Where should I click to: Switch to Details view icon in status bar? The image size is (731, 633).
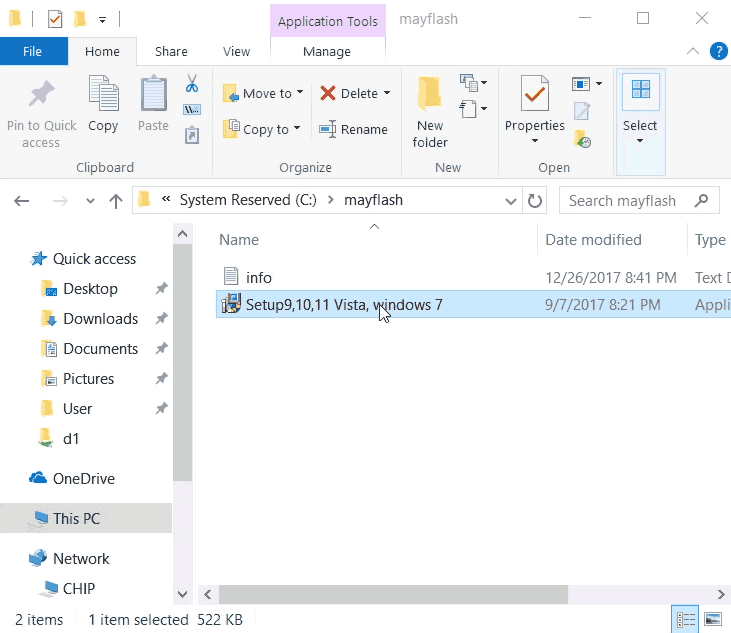pos(685,619)
